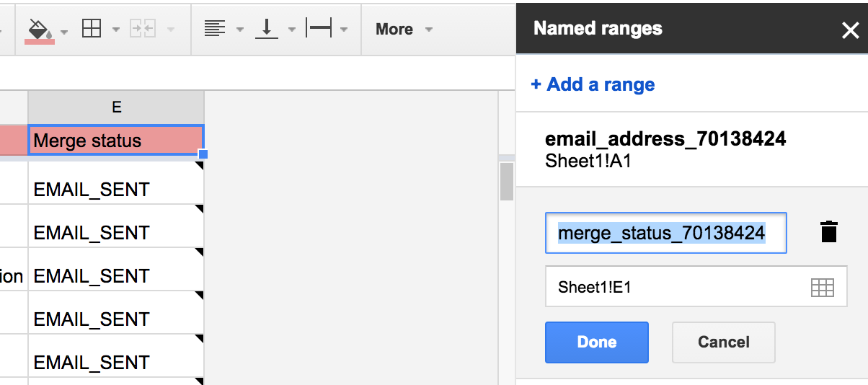Image resolution: width=868 pixels, height=385 pixels.
Task: Click the text wrapping icon
Action: coord(319,29)
